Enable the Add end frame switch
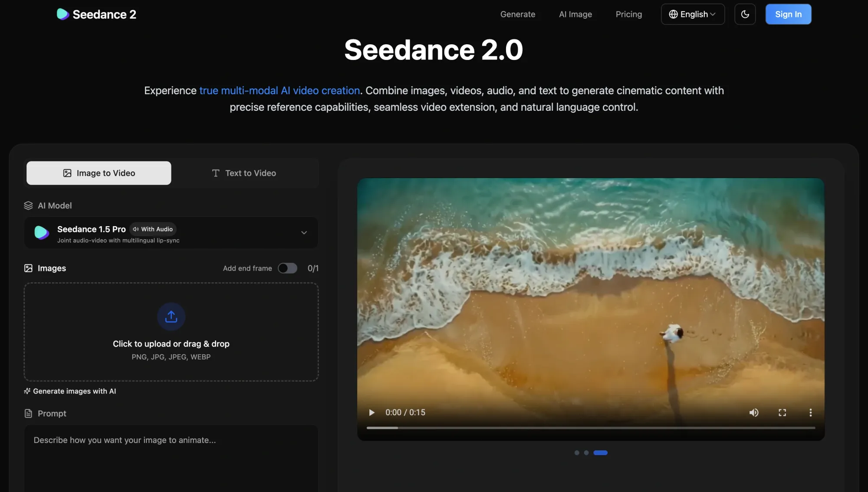Image resolution: width=868 pixels, height=492 pixels. (287, 268)
